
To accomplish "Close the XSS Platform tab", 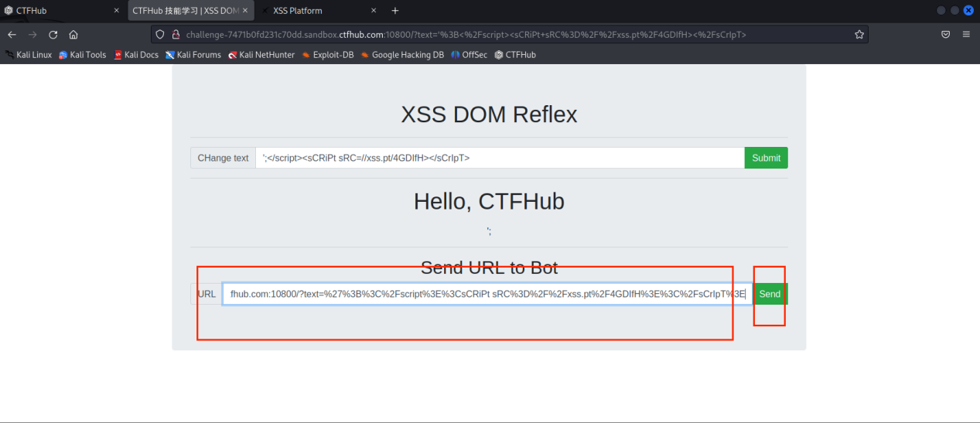I will pyautogui.click(x=374, y=11).
